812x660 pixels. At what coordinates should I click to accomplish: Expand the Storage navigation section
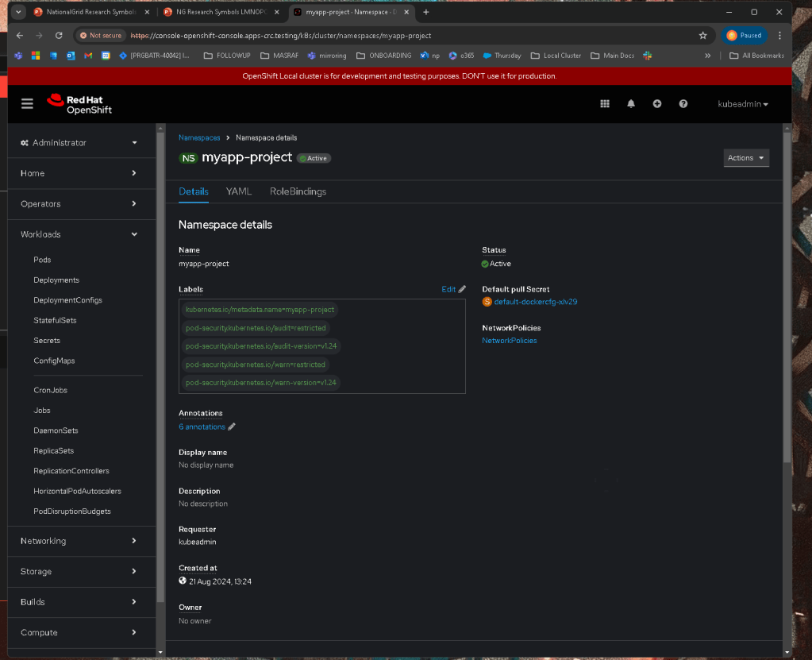click(79, 571)
